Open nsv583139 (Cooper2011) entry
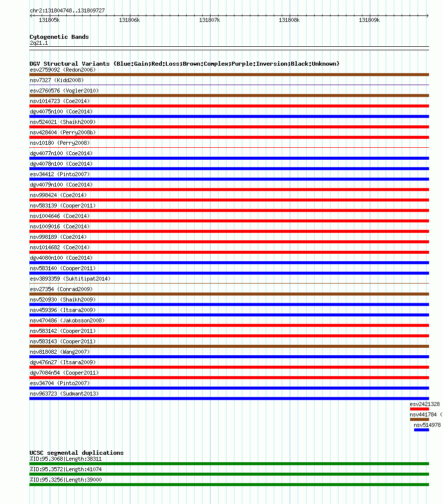The height and width of the screenshot is (504, 443). click(x=63, y=205)
